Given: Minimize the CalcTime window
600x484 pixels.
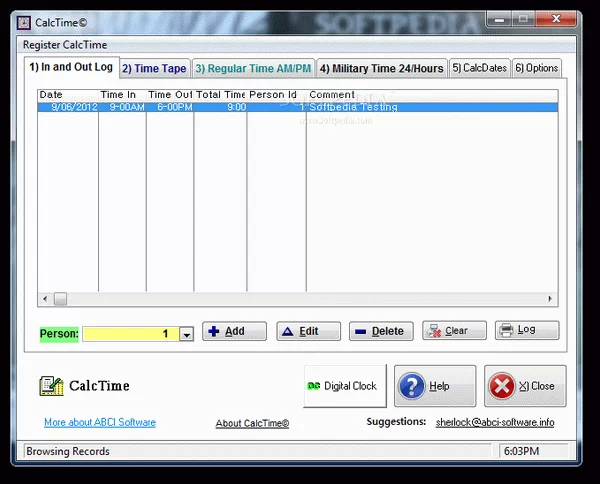Looking at the screenshot, I should pyautogui.click(x=499, y=19).
